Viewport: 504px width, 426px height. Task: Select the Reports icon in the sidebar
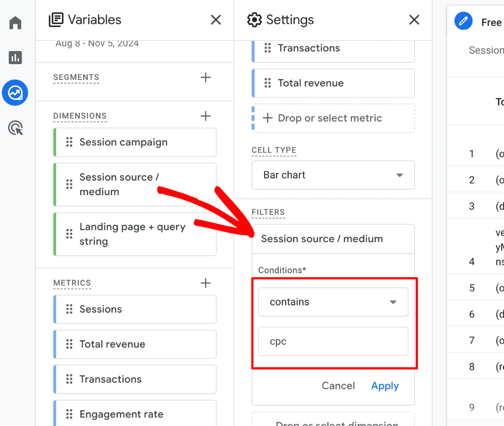click(15, 58)
